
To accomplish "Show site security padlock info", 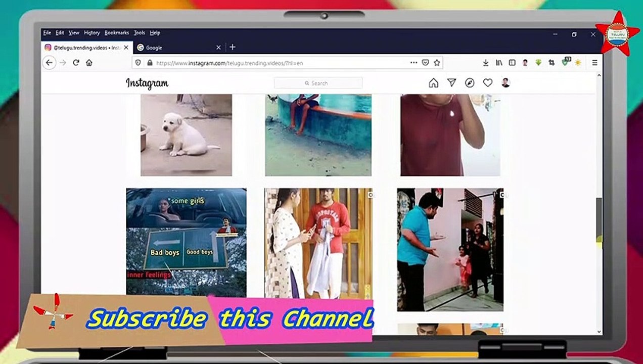I will [150, 63].
